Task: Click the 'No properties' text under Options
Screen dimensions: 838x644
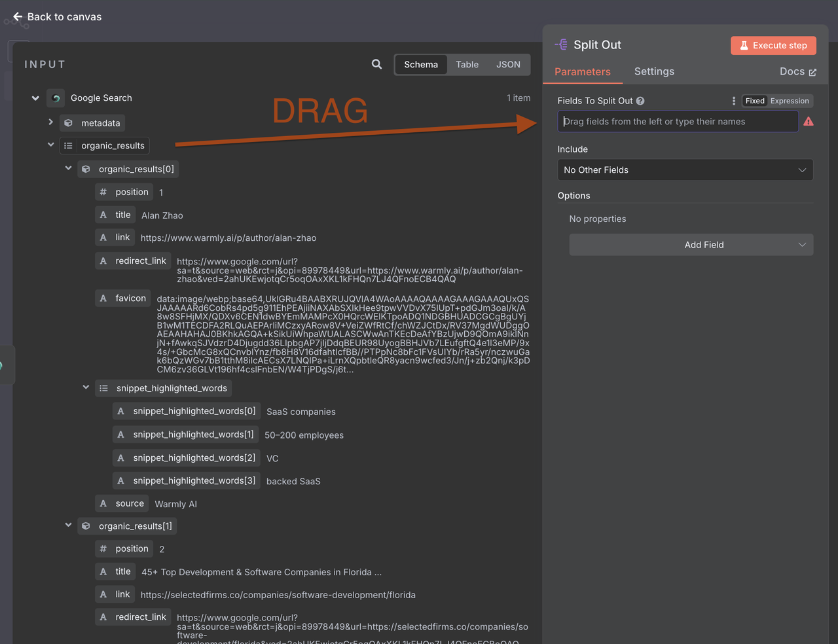Action: 598,219
